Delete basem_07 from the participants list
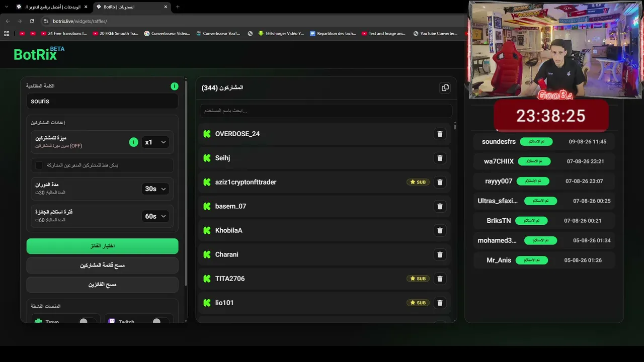Viewport: 644px width, 362px height. [440, 206]
